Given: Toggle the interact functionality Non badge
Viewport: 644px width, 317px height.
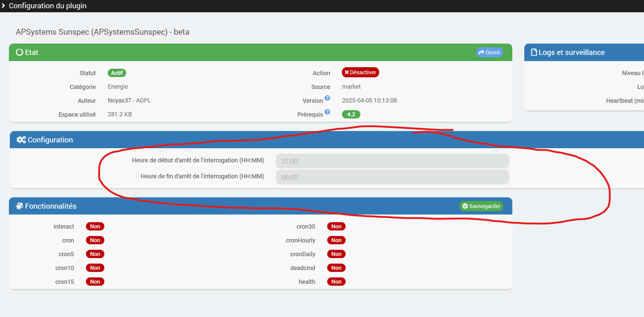Looking at the screenshot, I should tap(95, 226).
